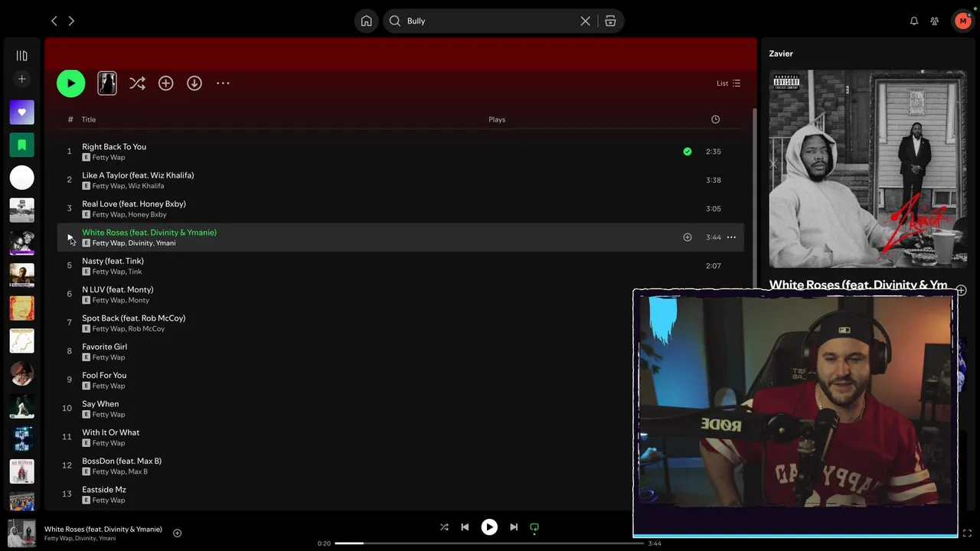Create a playlist with the plus icon

[21, 79]
